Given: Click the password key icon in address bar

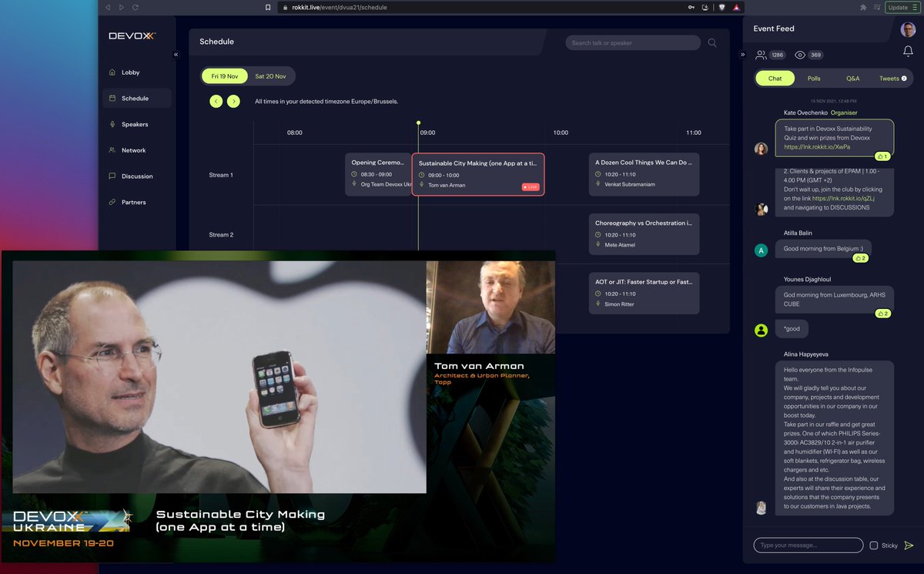Looking at the screenshot, I should click(x=691, y=7).
